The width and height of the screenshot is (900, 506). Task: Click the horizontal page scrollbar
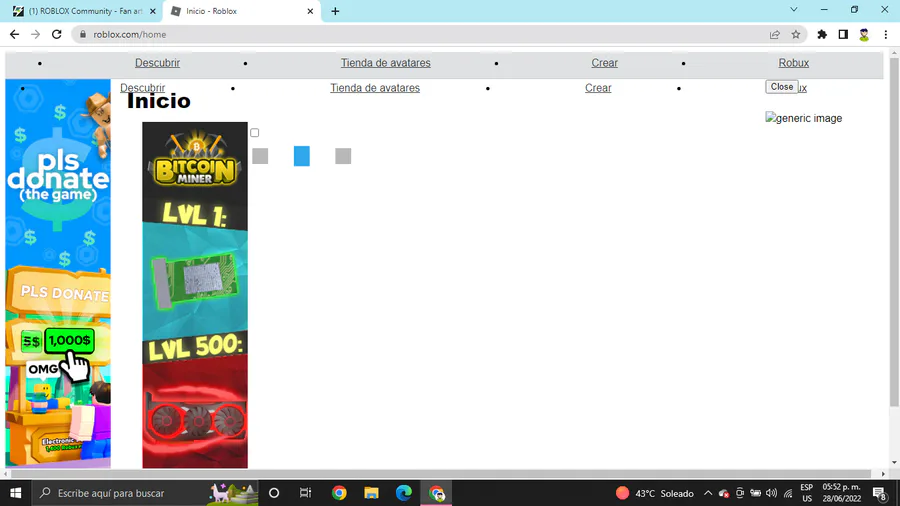pyautogui.click(x=442, y=474)
